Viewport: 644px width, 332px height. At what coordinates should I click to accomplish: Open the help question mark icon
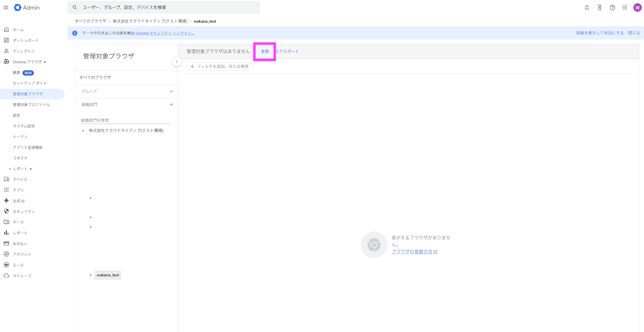coord(612,8)
